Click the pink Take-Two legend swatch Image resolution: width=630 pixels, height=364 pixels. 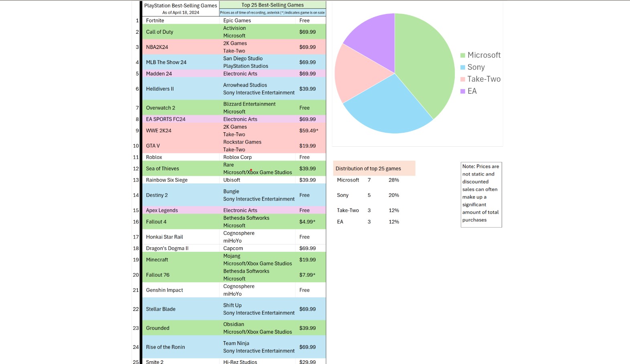[x=463, y=79]
